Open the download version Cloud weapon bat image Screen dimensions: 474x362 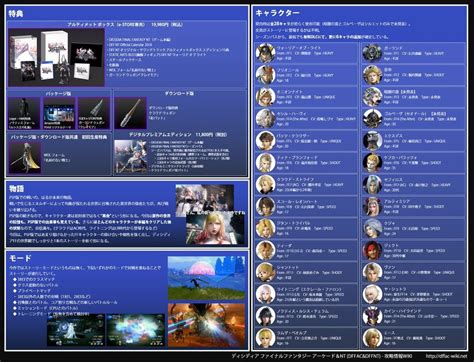pos(130,113)
